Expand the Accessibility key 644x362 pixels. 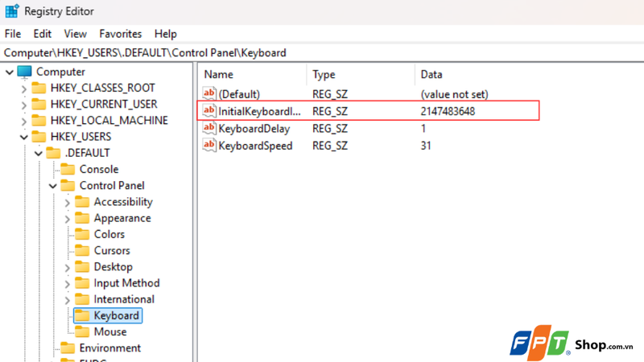point(68,203)
